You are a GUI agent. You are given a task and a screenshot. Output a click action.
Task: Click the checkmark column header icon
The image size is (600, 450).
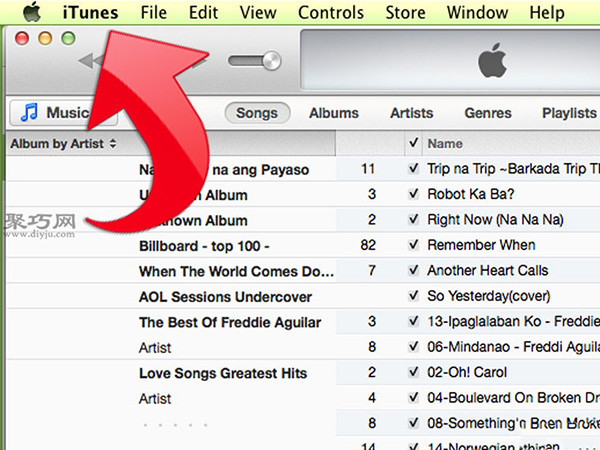[x=413, y=144]
